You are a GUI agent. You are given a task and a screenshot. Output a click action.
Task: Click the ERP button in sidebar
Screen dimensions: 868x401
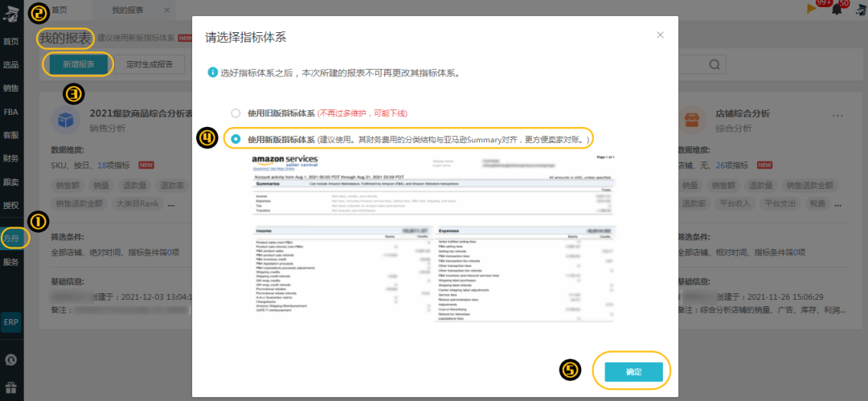(x=11, y=321)
